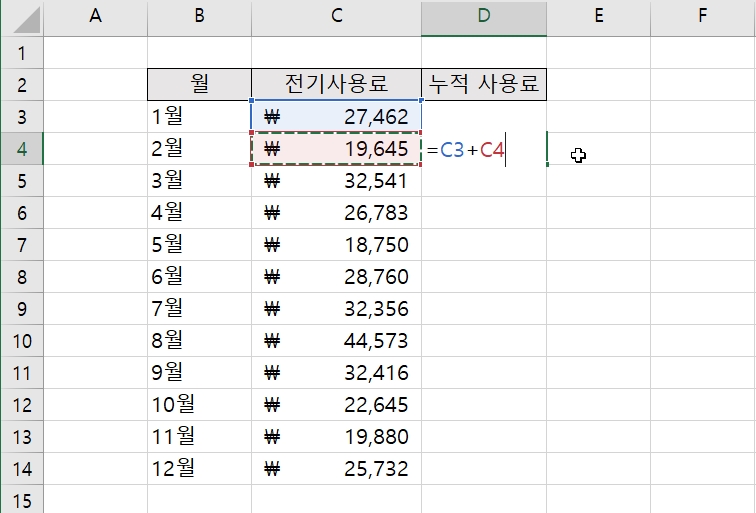Viewport: 756px width, 513px height.
Task: Select row 7 header
Action: tap(22, 244)
